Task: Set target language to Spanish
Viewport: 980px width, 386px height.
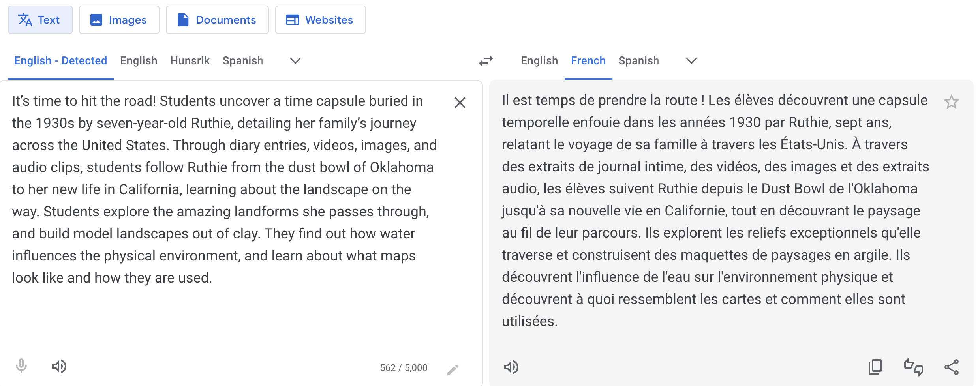Action: (639, 61)
